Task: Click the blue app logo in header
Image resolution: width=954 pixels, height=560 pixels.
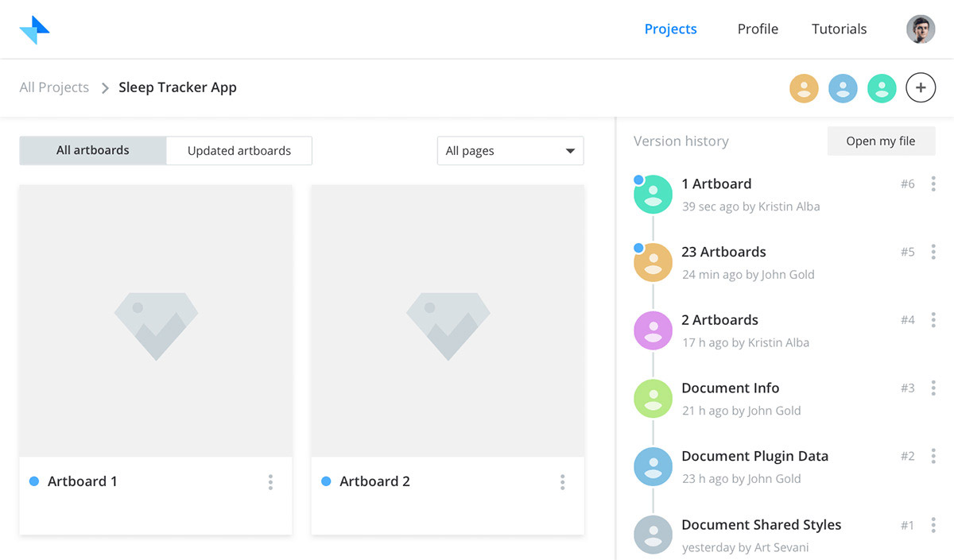Action: [x=34, y=29]
